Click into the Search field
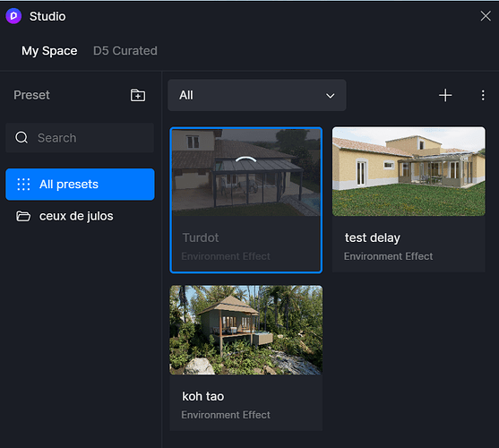This screenshot has height=448, width=499. pos(80,138)
